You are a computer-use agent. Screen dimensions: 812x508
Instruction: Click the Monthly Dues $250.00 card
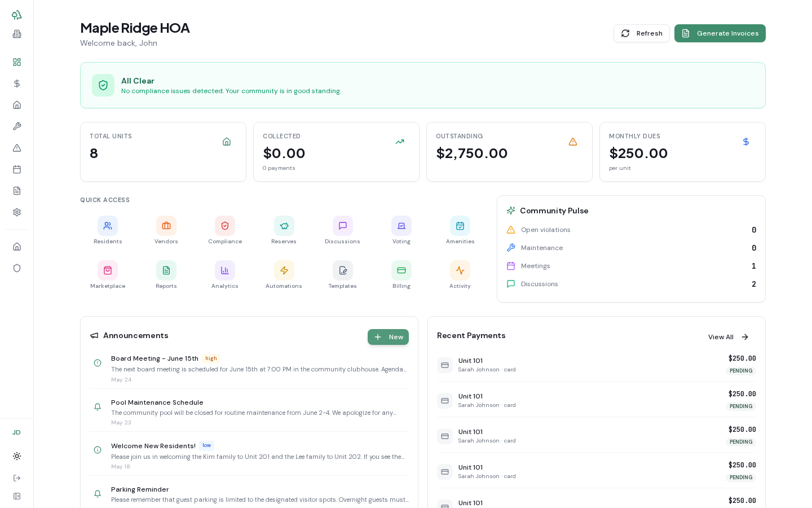tap(682, 152)
